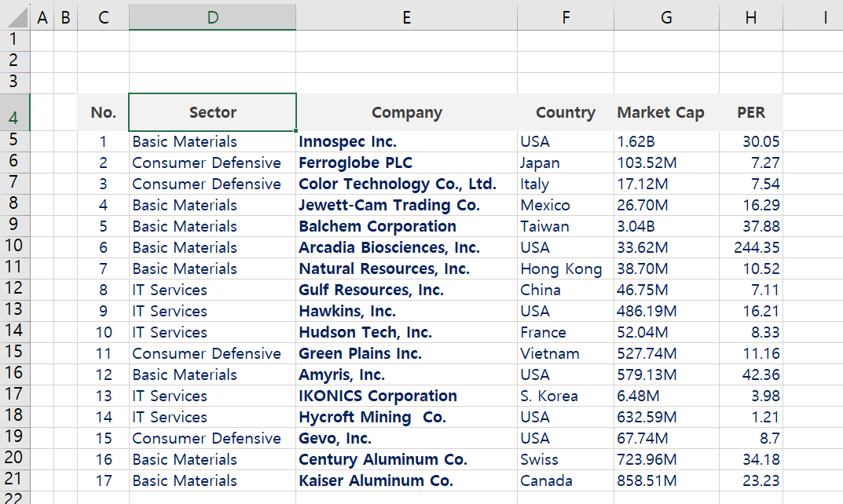Click the Sector cell beside 'Hawkins, Inc.'

click(212, 311)
